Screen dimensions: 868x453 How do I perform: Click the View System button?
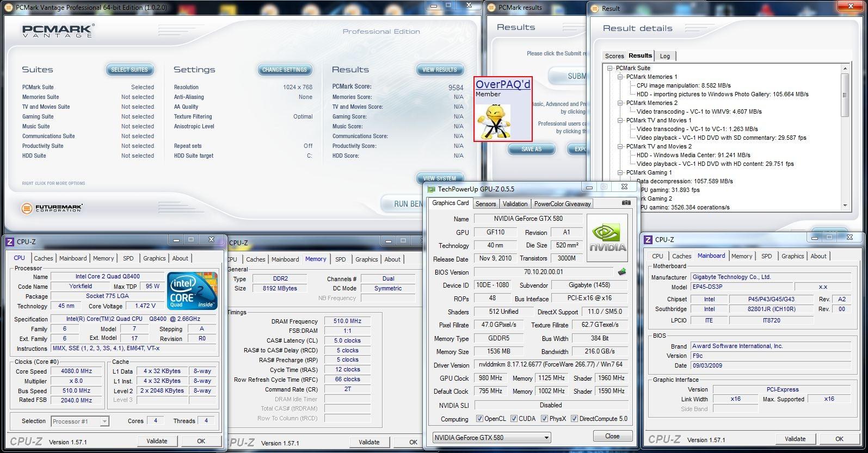click(x=440, y=178)
